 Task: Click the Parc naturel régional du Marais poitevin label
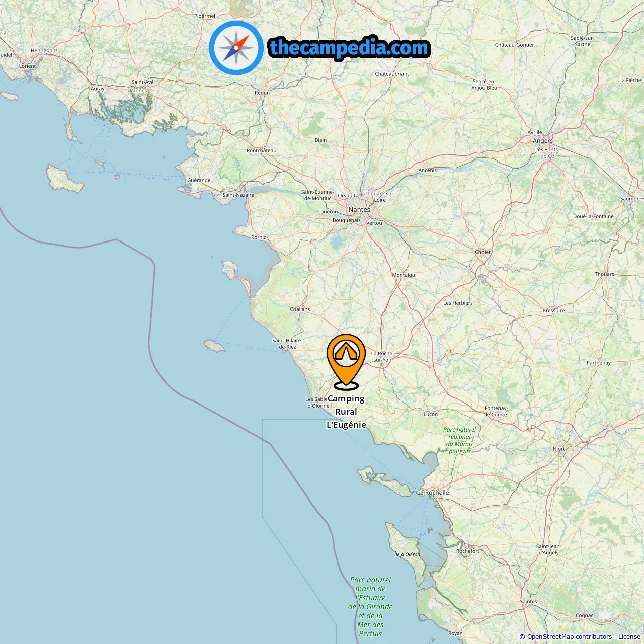click(x=459, y=440)
